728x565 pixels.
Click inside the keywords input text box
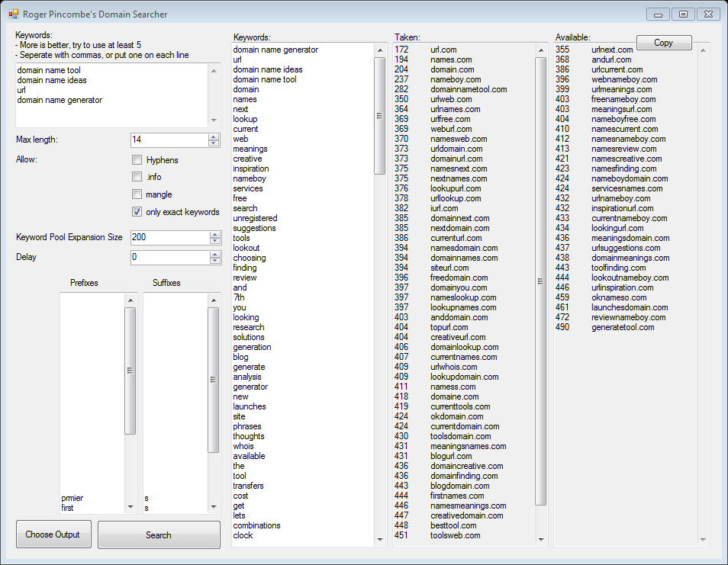[x=111, y=95]
